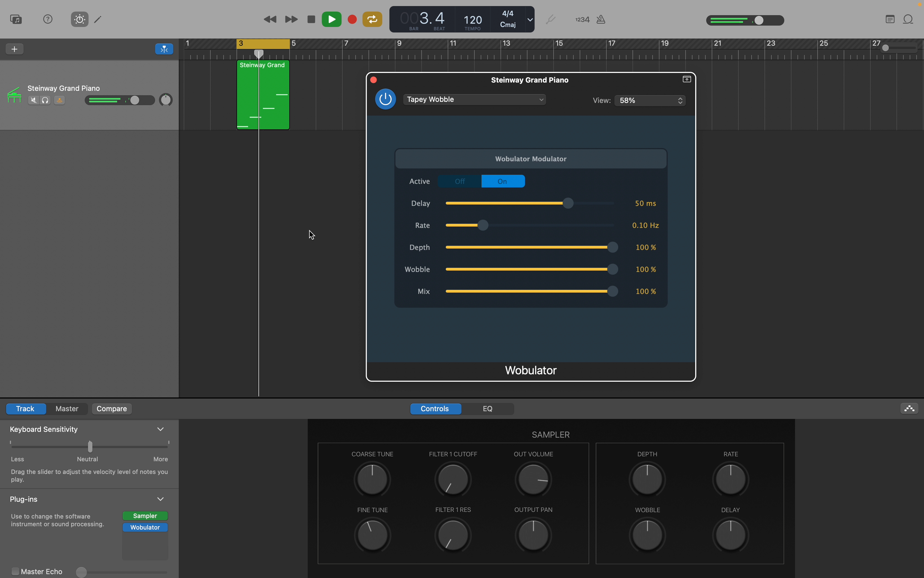This screenshot has height=578, width=924.
Task: Click the Wobble slider handle at 100%
Action: pyautogui.click(x=613, y=269)
